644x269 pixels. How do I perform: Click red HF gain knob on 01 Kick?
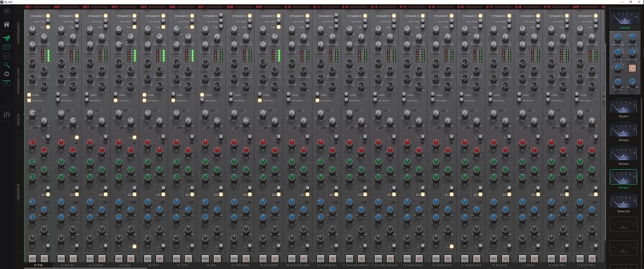point(32,143)
